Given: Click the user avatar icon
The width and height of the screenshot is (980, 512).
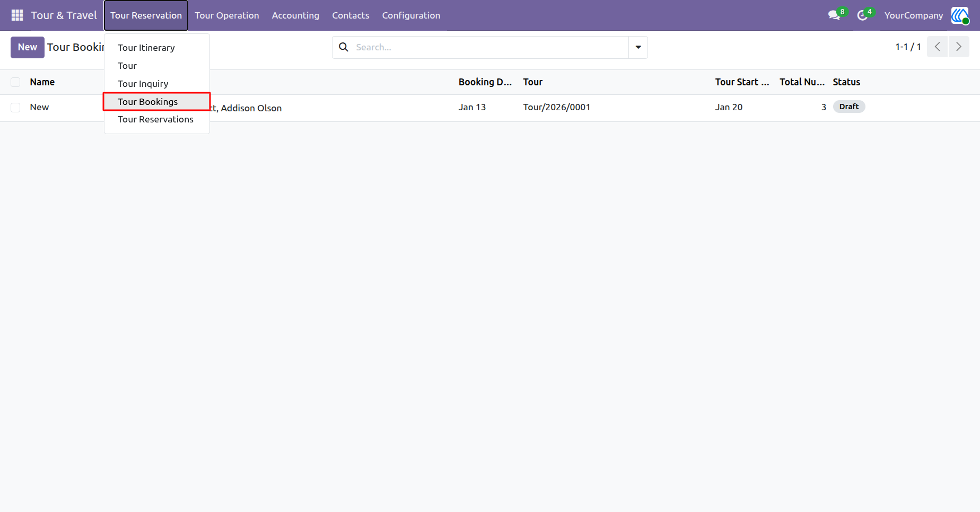Looking at the screenshot, I should coord(960,15).
